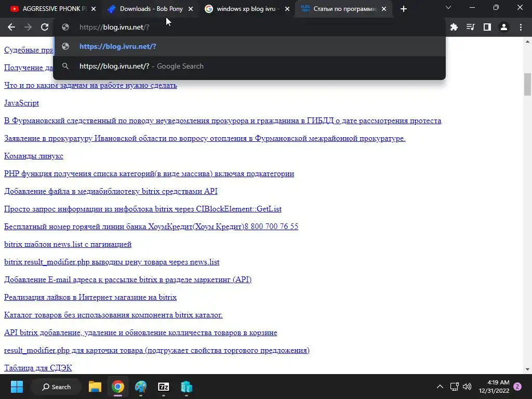Open API bitrix добавление, удаление link
This screenshot has height=399, width=532.
140,332
